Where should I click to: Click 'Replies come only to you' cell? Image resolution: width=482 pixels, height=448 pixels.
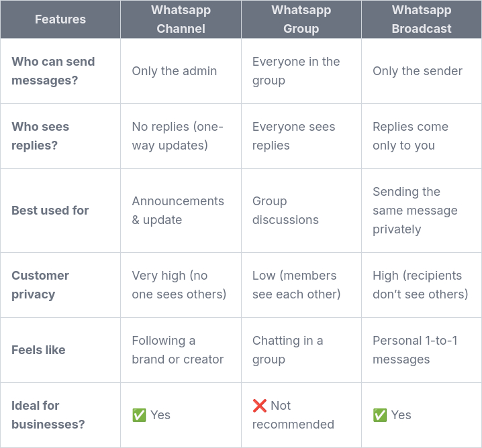pos(410,136)
